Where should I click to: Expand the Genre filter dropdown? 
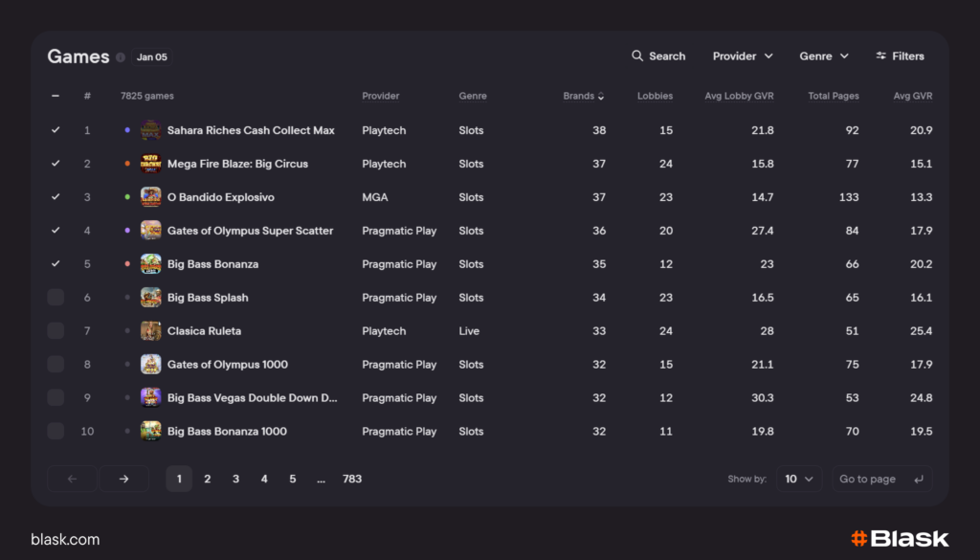click(x=824, y=56)
